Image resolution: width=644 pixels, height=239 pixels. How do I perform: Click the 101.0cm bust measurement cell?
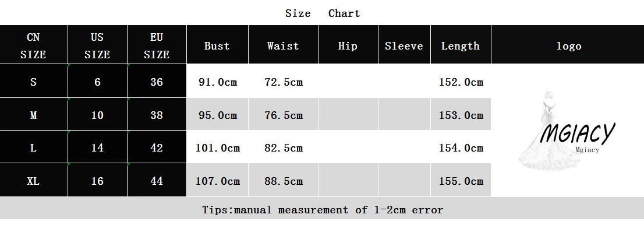(218, 148)
